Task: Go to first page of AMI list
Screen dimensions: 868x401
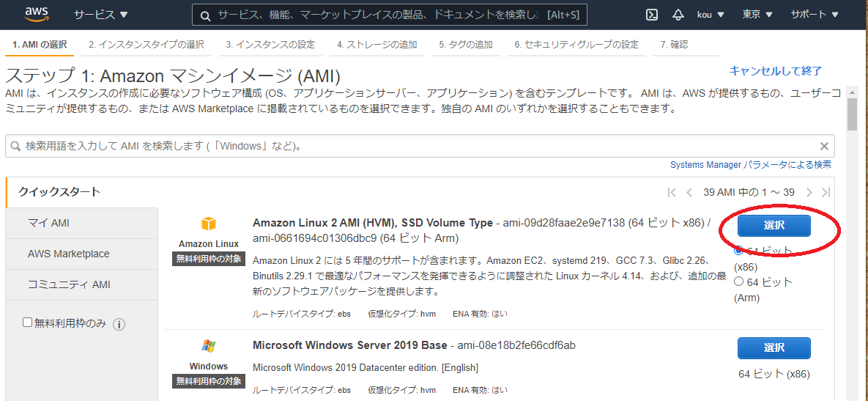Action: pos(672,193)
